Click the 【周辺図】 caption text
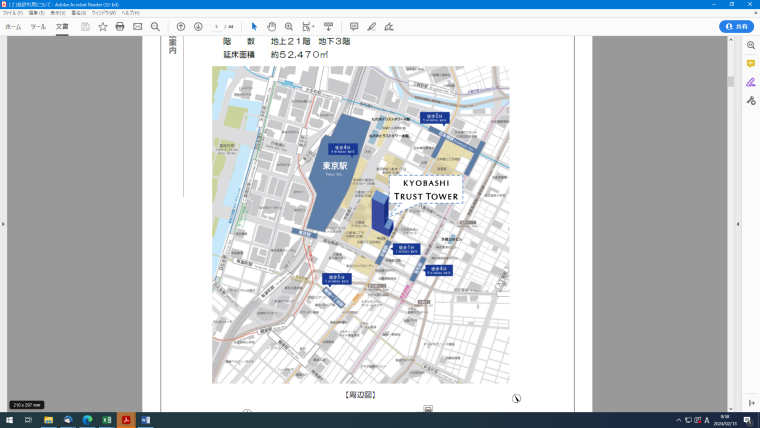Screen dimensions: 760x428 click(x=361, y=395)
